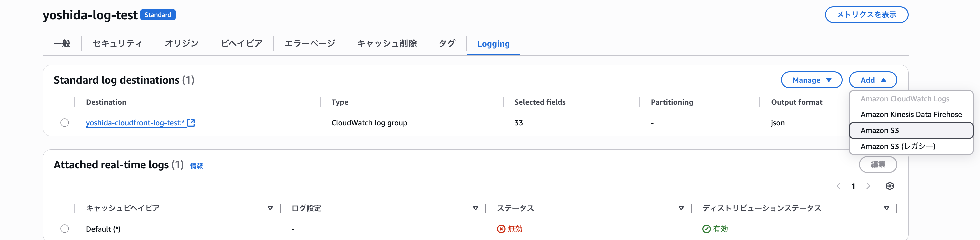
Task: Switch to the ビヘイビア tab
Action: click(x=241, y=44)
